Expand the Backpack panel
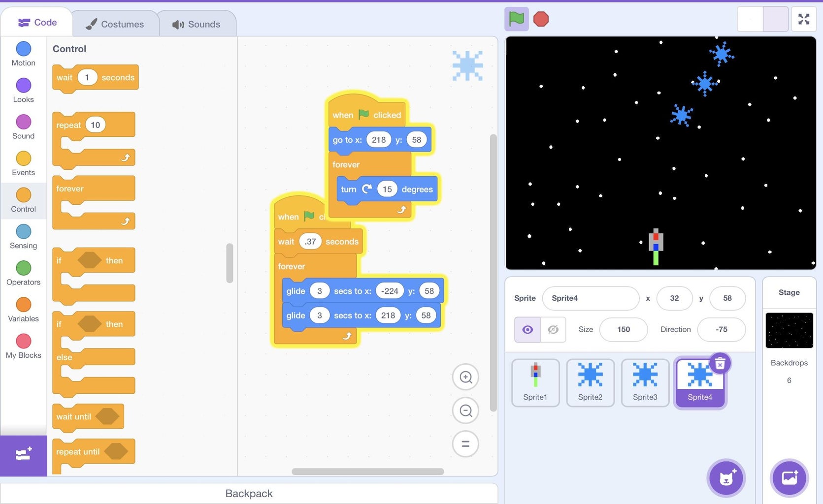This screenshot has width=823, height=504. pyautogui.click(x=249, y=493)
